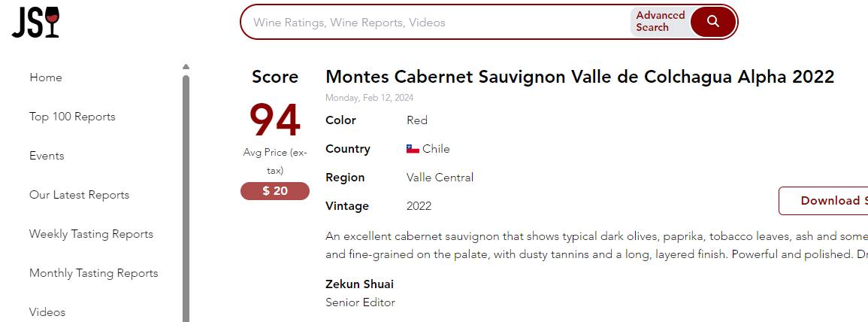Click the $ 20 price badge

(x=275, y=191)
